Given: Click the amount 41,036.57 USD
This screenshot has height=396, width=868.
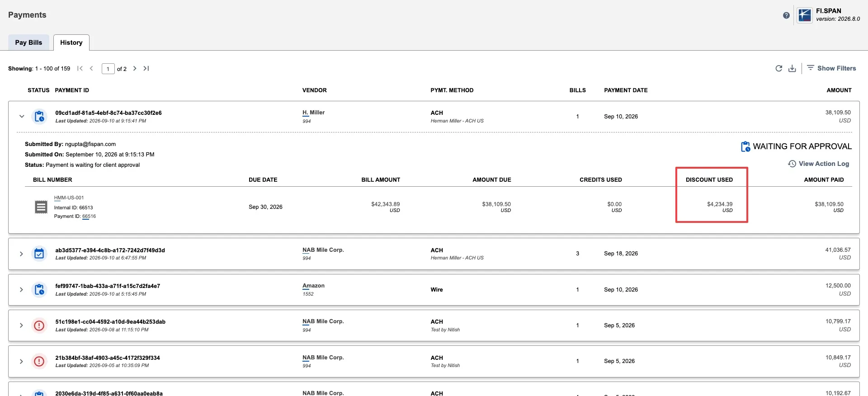Looking at the screenshot, I should point(838,254).
